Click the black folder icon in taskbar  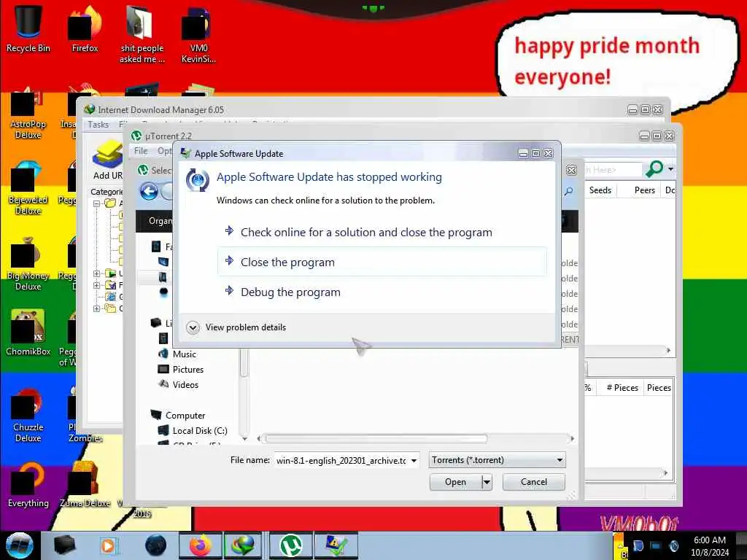click(x=64, y=545)
